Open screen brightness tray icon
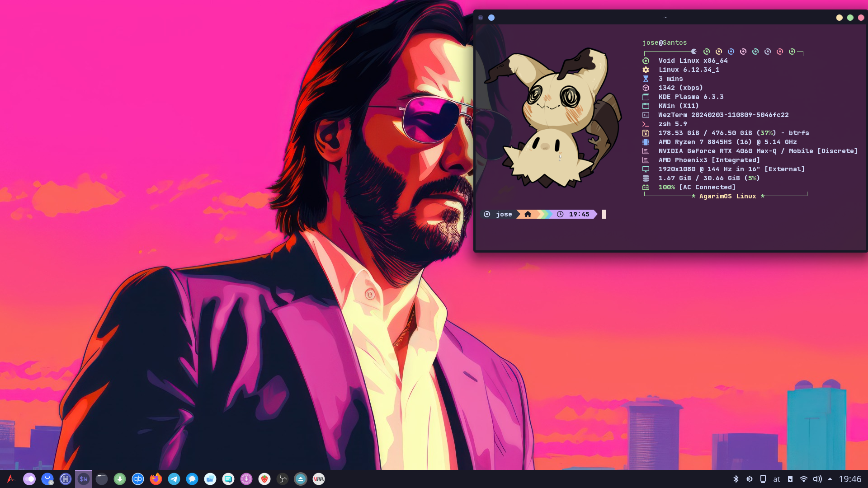Viewport: 868px width, 488px height. coord(749,479)
